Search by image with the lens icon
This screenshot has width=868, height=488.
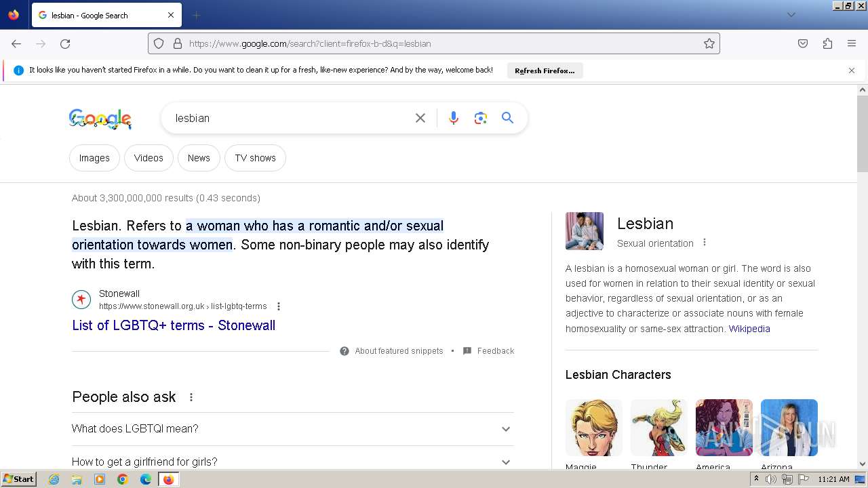pyautogui.click(x=481, y=118)
